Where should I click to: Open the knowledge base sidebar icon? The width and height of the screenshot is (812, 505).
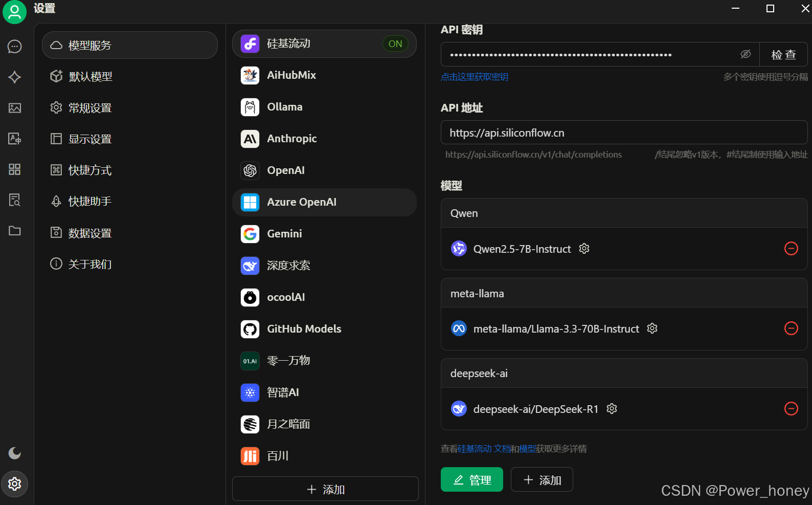point(15,200)
